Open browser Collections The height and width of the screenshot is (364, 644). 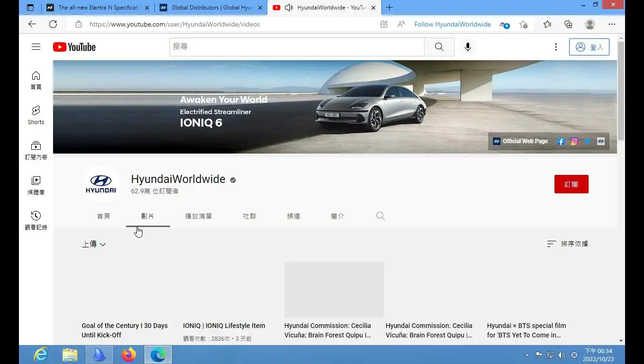[x=568, y=24]
